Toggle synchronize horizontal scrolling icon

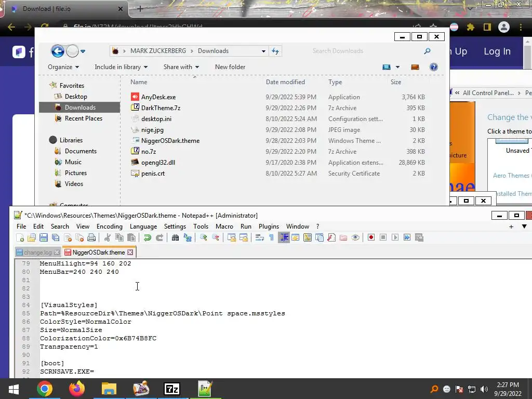tap(243, 237)
